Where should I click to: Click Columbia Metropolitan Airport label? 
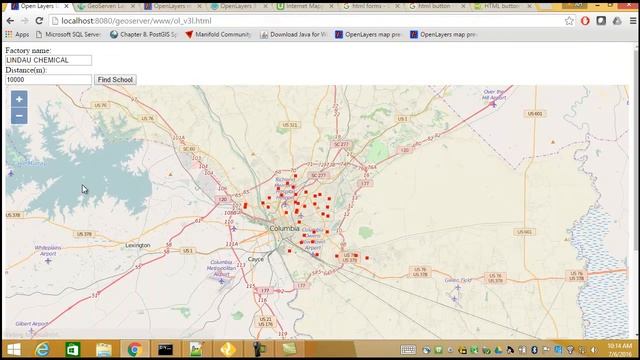tap(221, 268)
